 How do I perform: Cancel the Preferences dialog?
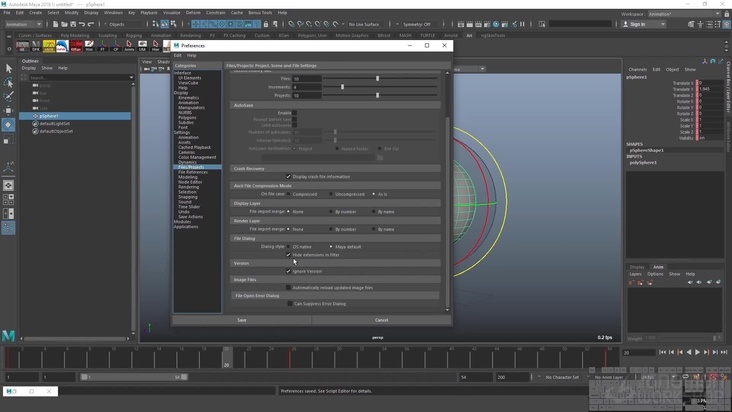tap(381, 320)
